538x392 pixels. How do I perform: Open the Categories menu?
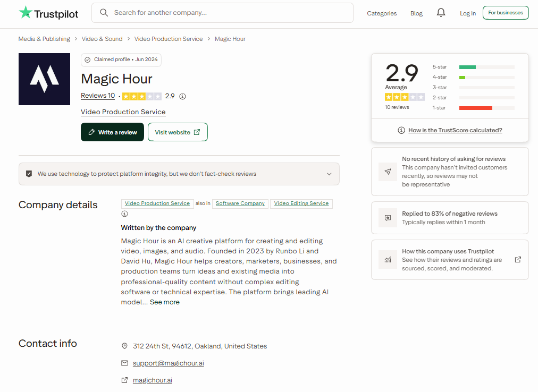(x=382, y=13)
